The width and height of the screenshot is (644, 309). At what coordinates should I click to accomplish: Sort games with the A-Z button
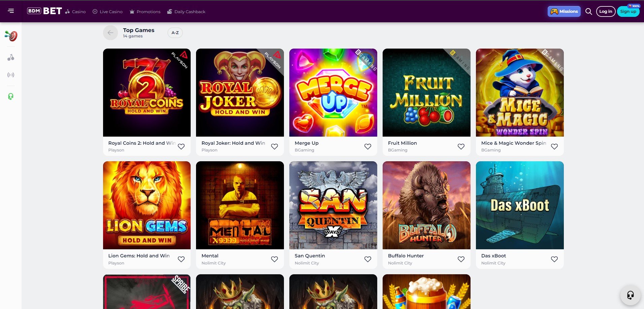[x=175, y=33]
